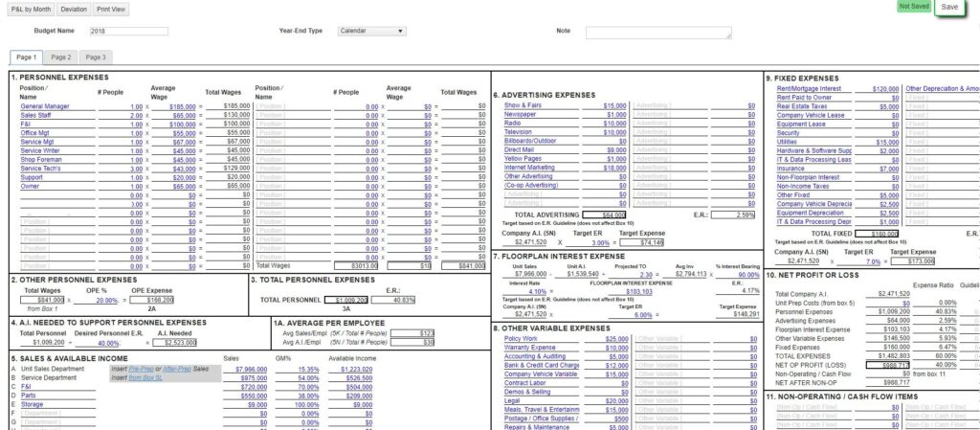Viewport: 980px width, 430px height.
Task: Edit the Internet Marketing amount $18,000
Action: pos(605,169)
